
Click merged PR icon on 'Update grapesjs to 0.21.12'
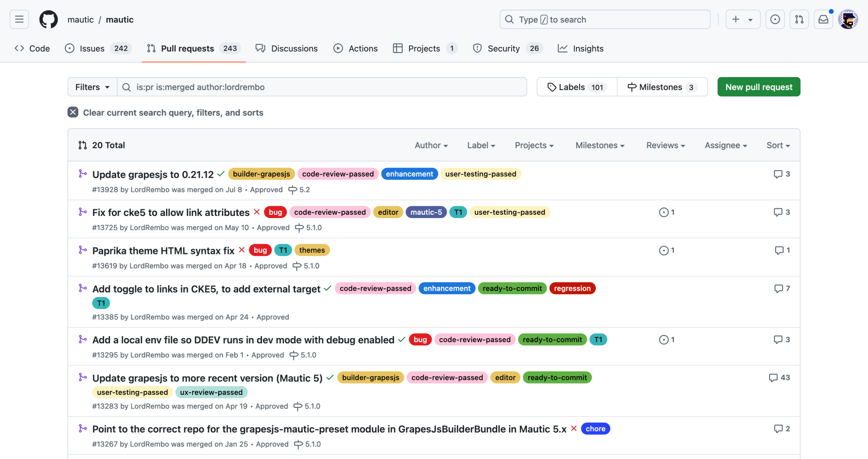point(83,174)
